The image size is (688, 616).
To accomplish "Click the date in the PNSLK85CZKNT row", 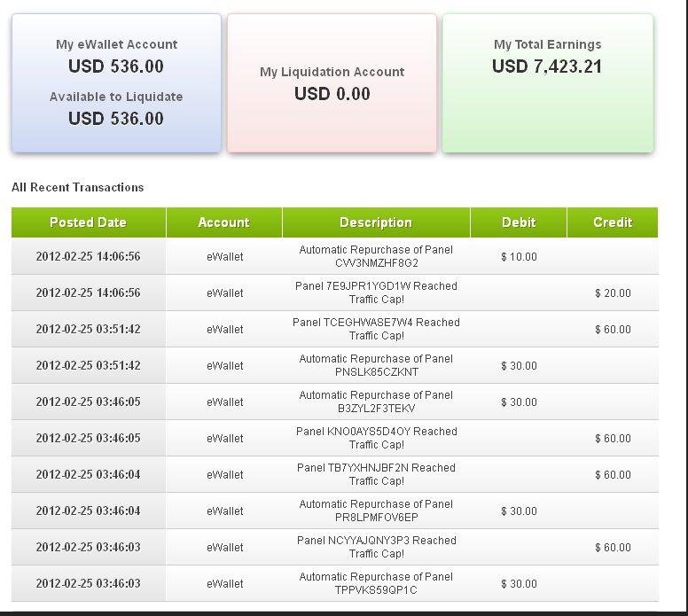I will [88, 365].
